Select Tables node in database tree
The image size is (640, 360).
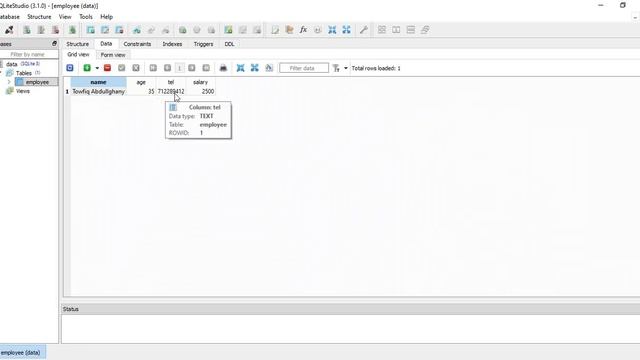pos(24,73)
